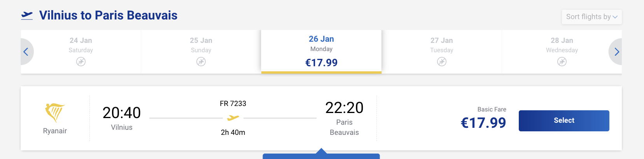Click the no-flights icon under 24 Jan
Image resolution: width=644 pixels, height=159 pixels.
81,62
